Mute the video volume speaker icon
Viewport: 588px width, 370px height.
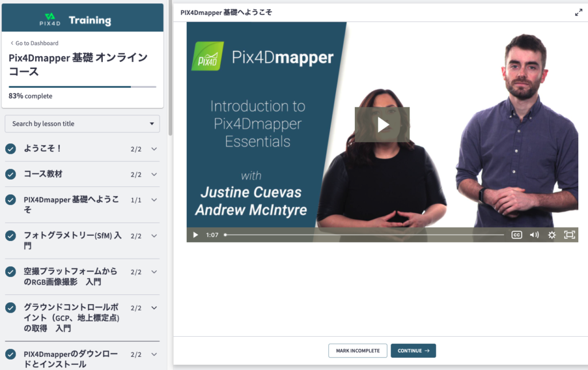pyautogui.click(x=534, y=235)
